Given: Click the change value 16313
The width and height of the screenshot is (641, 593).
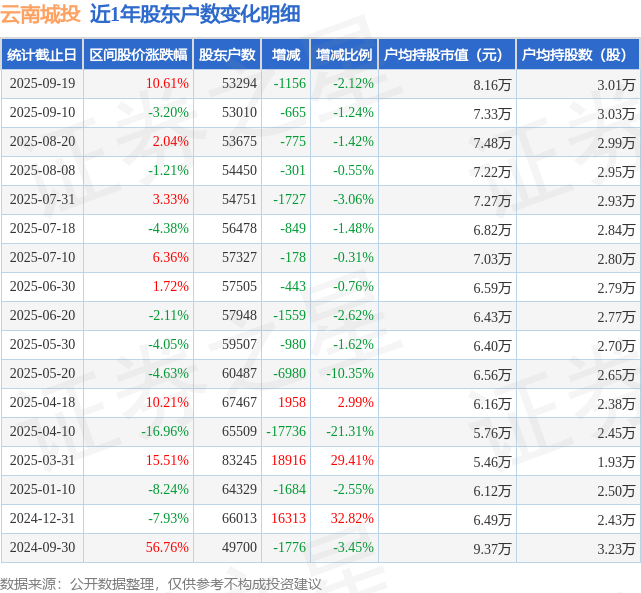Looking at the screenshot, I should tap(289, 519).
